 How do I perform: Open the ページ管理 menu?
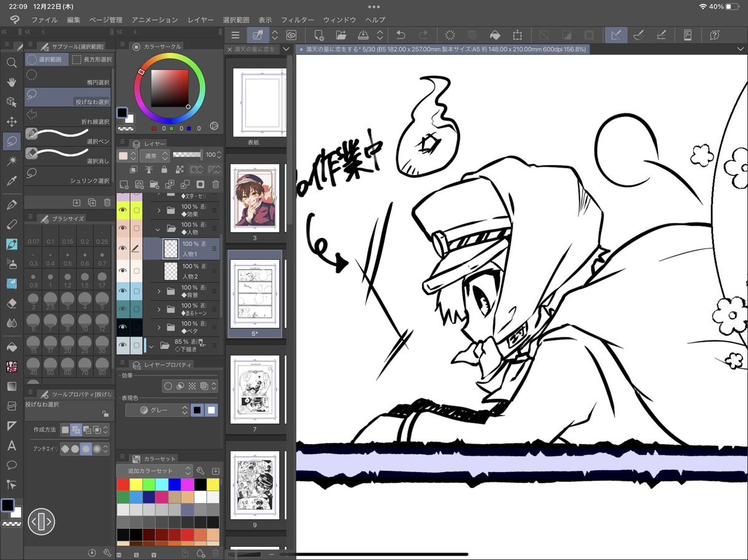click(105, 20)
